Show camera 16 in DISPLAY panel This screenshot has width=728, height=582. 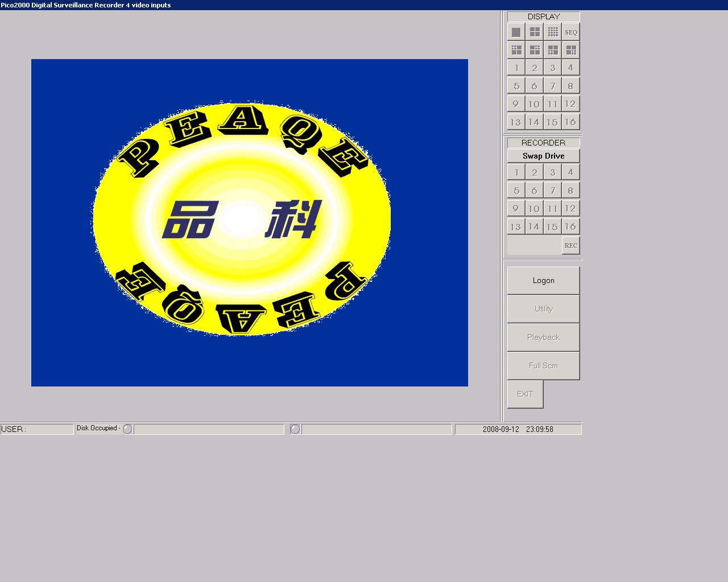tap(570, 122)
